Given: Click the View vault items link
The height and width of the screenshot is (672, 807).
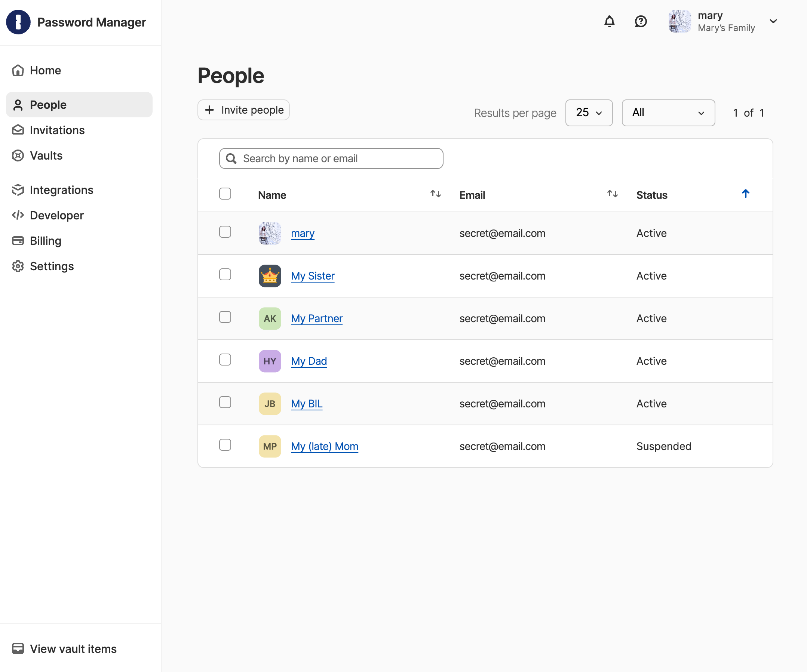Looking at the screenshot, I should 73,648.
